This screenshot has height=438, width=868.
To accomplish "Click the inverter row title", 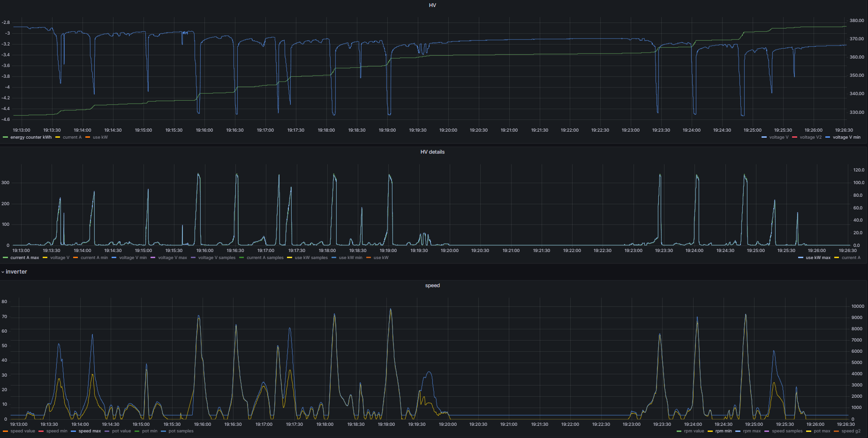I will coord(16,272).
